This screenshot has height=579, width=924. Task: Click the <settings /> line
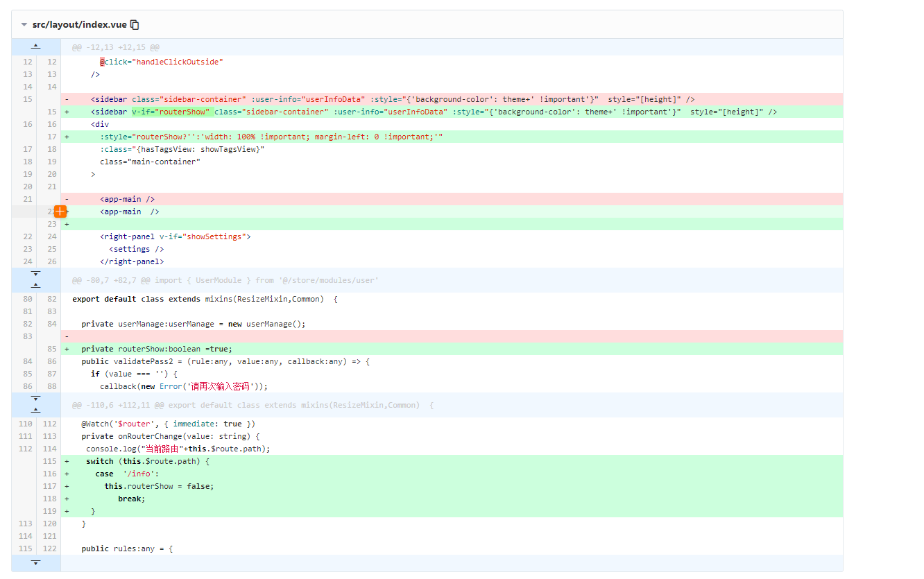(452, 249)
